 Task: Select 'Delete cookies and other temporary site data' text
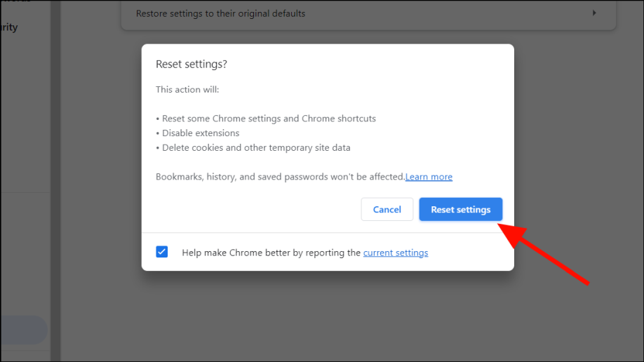point(256,147)
